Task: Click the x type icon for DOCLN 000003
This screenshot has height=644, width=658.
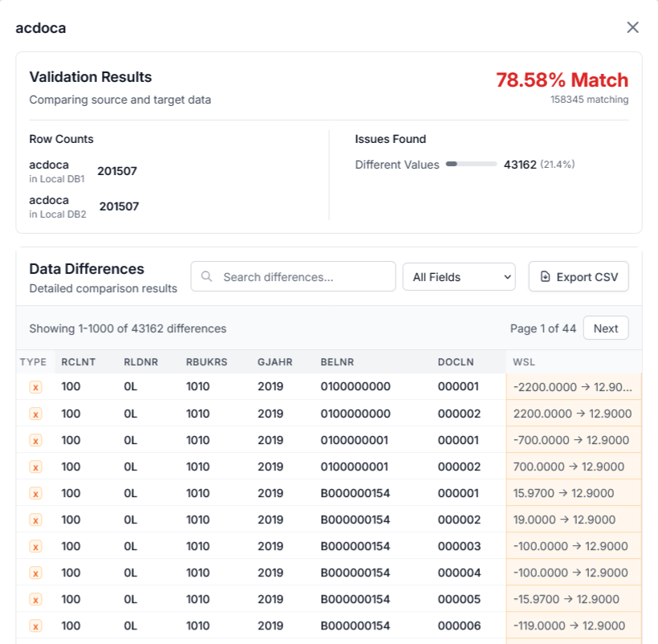Action: click(x=35, y=546)
